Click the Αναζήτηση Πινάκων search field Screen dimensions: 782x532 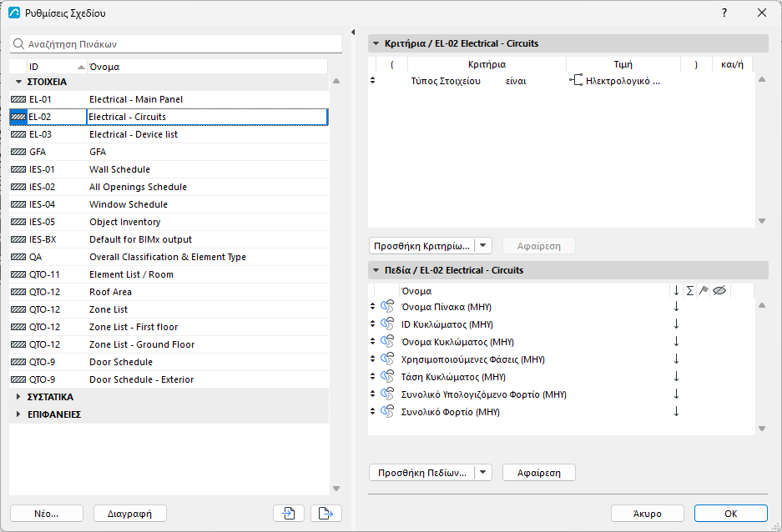176,44
